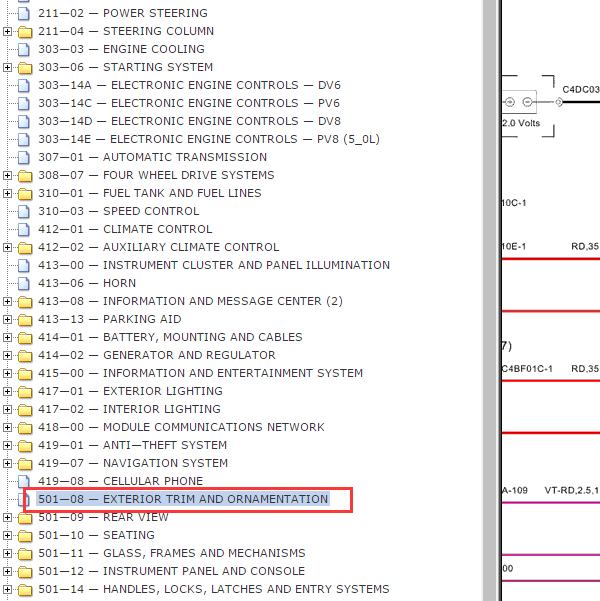
Task: Expand 414-02 Generator and Regulator
Action: coord(7,356)
